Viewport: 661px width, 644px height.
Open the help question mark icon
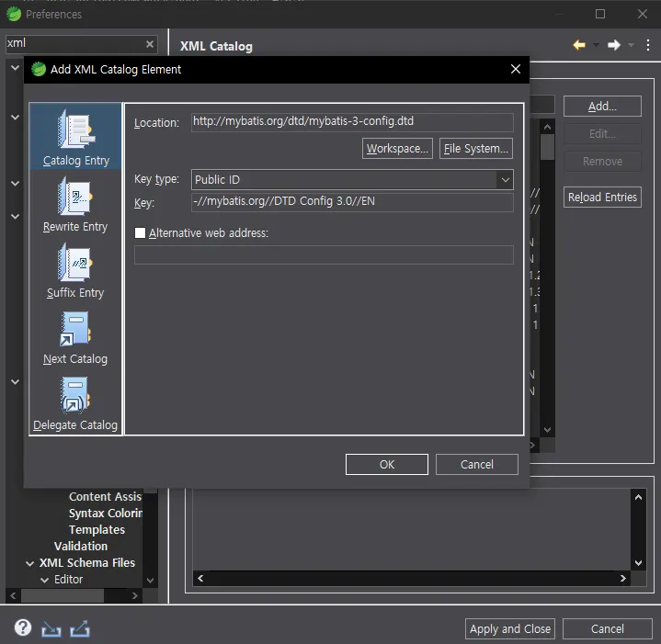[x=23, y=627]
